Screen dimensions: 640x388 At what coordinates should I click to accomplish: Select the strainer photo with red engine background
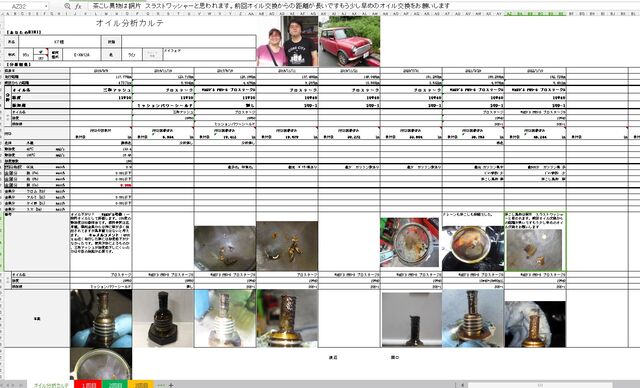[410, 242]
